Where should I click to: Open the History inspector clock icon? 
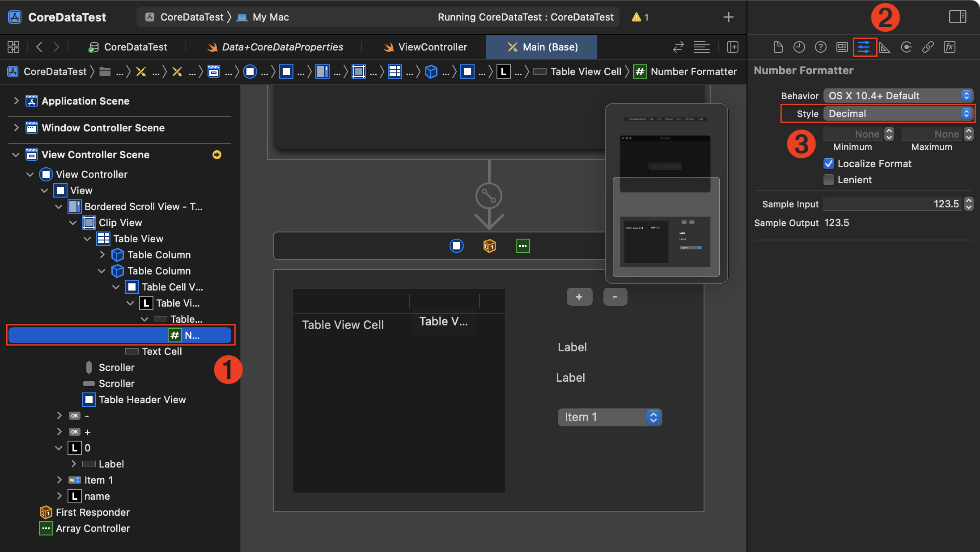[x=799, y=47]
